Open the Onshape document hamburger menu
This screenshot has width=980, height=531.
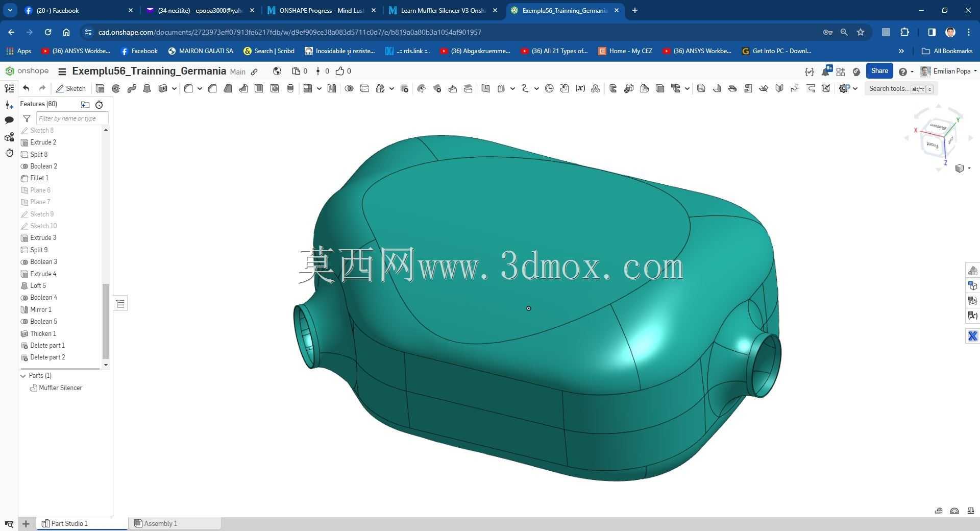point(62,71)
